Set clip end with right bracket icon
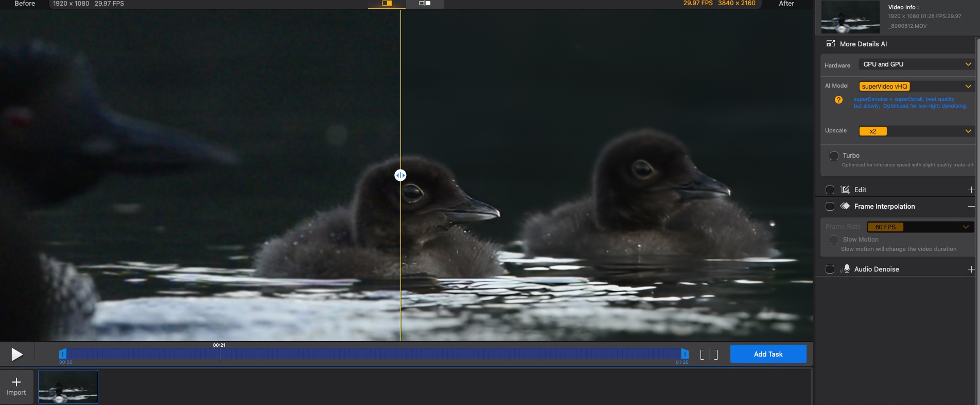This screenshot has height=405, width=980. (x=716, y=355)
